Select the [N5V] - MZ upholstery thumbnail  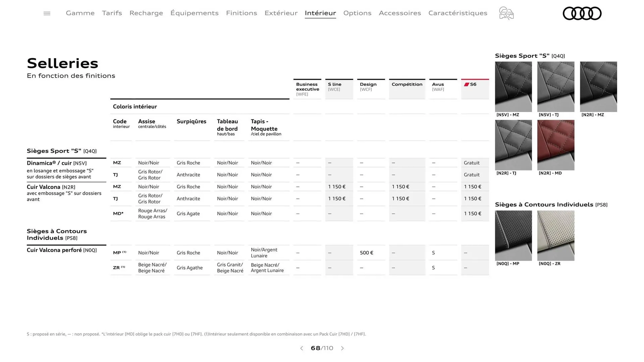coord(513,86)
